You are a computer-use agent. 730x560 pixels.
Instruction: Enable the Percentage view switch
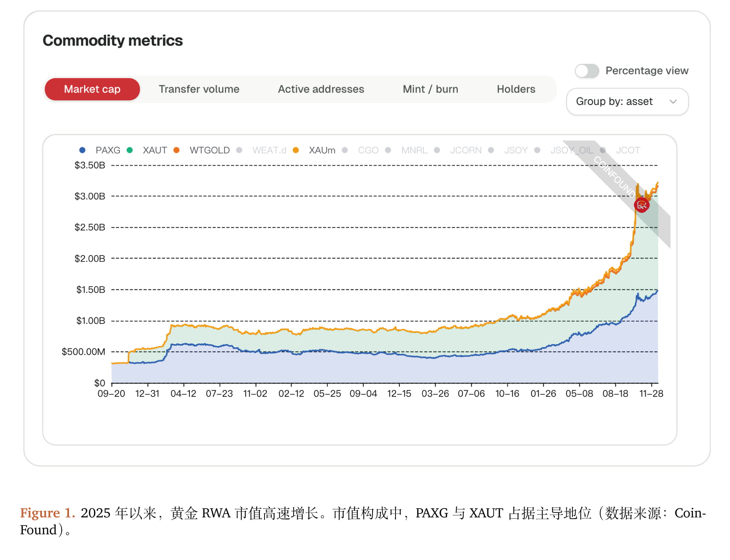pos(587,71)
